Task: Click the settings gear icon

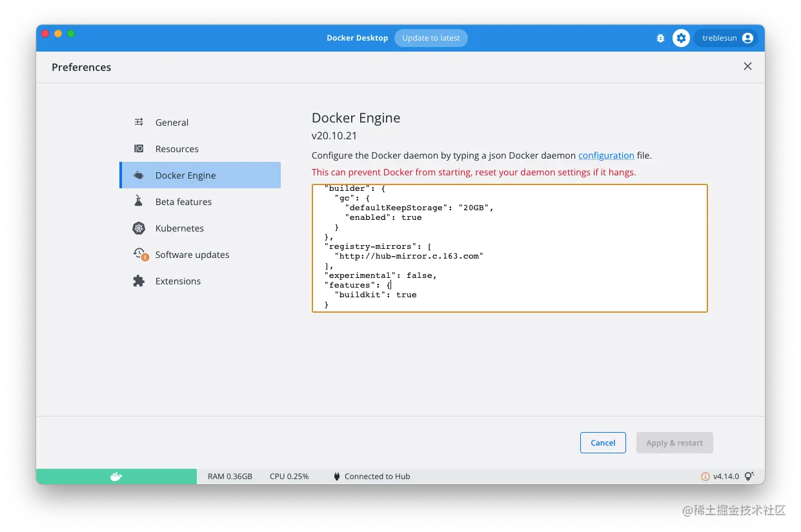Action: pos(681,38)
